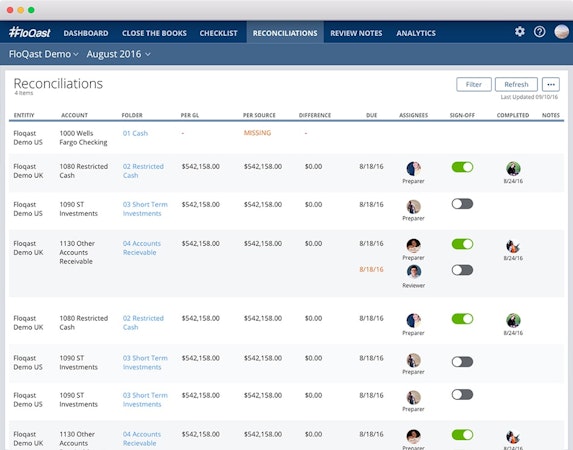Sort by the Assignees column header
The image size is (573, 450).
[413, 115]
